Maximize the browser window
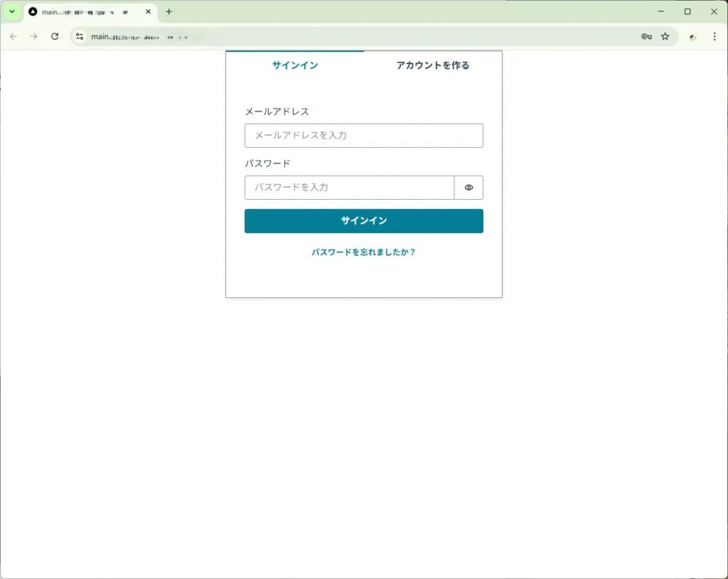728x579 pixels. coord(687,12)
